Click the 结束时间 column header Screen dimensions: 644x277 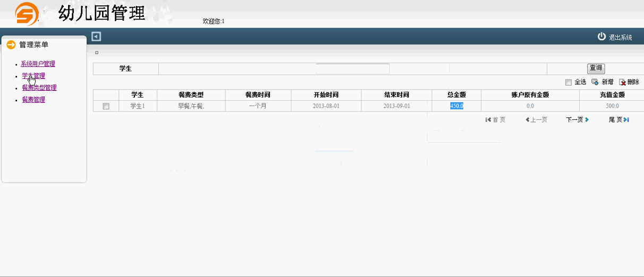[396, 95]
